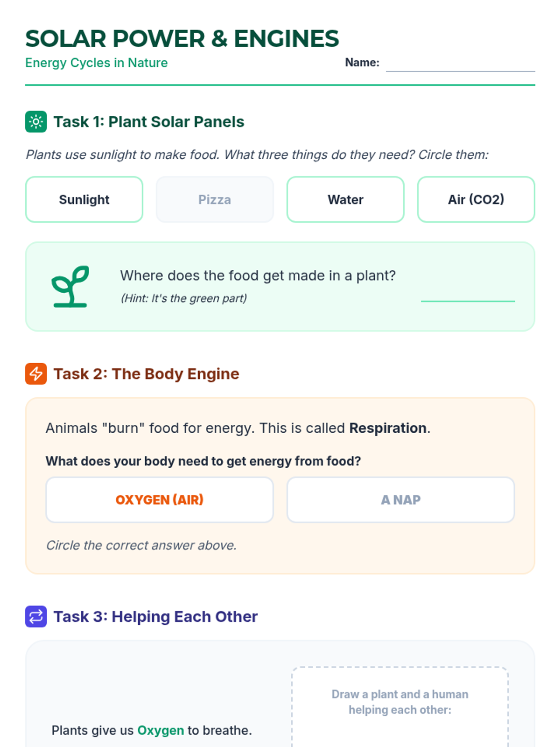Pick the A NAP answer option
This screenshot has width=560, height=747.
coord(400,500)
